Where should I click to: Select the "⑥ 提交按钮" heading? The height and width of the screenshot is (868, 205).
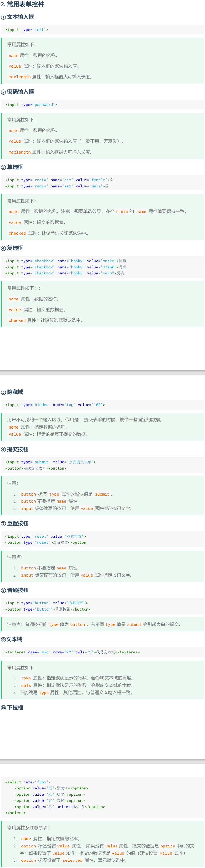coord(15,450)
